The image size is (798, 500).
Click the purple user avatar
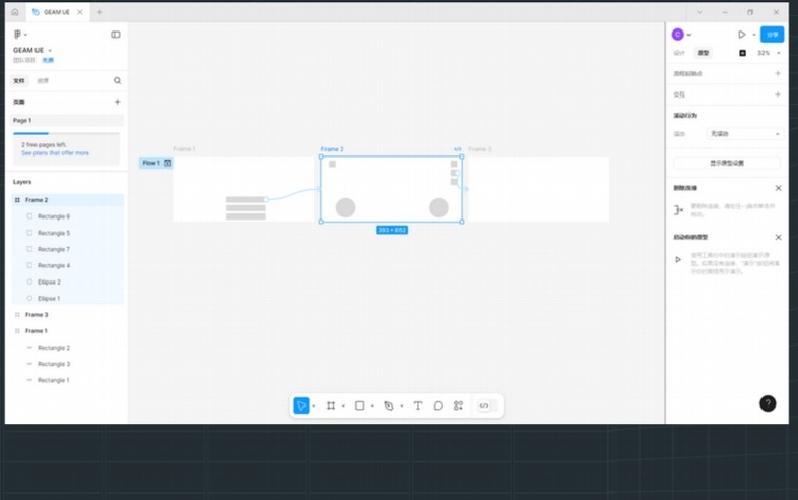pos(677,34)
